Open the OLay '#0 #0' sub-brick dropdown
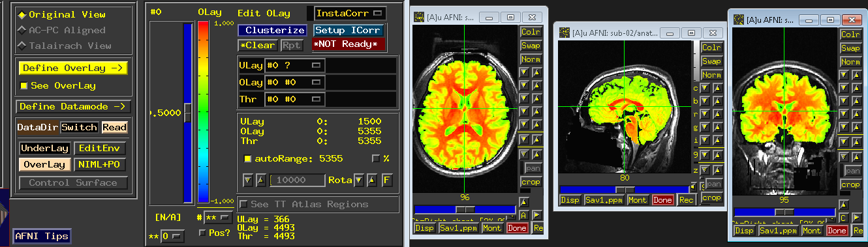Viewport: 868px width, 247px height. 294,82
